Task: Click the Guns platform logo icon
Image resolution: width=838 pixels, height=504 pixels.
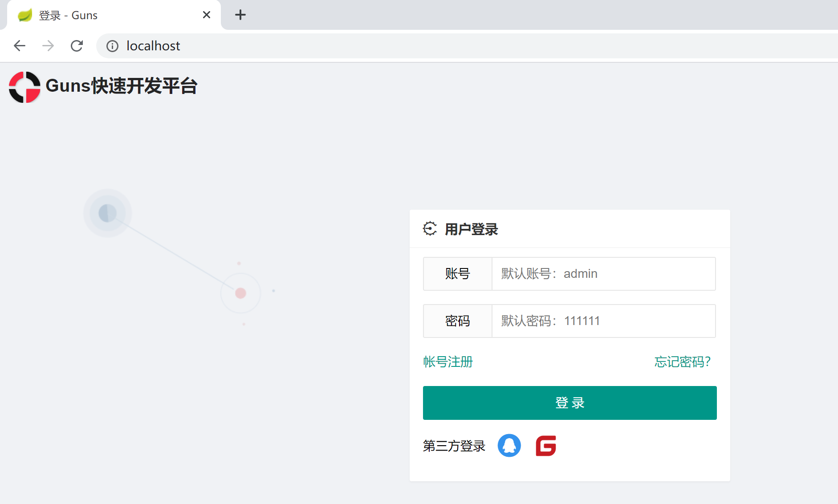Action: point(24,87)
